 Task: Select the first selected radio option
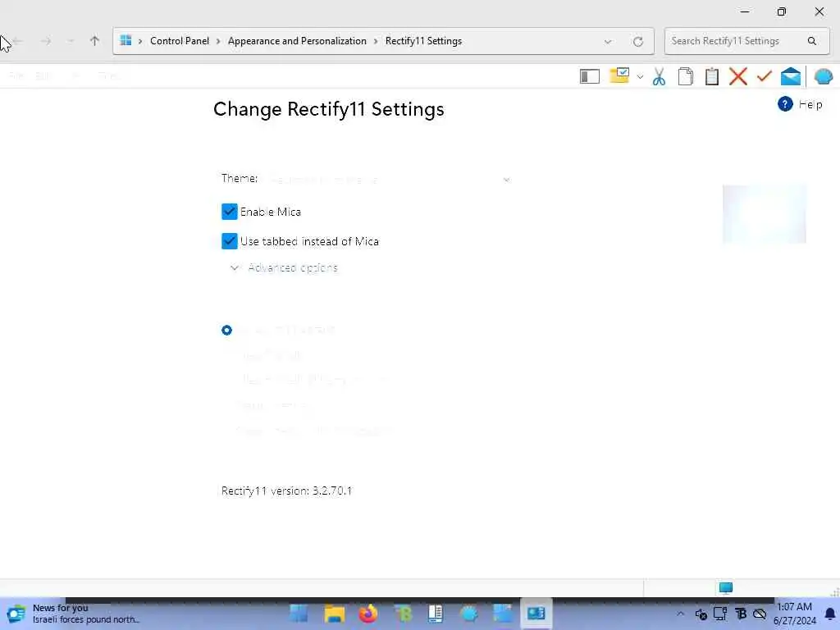(x=226, y=330)
